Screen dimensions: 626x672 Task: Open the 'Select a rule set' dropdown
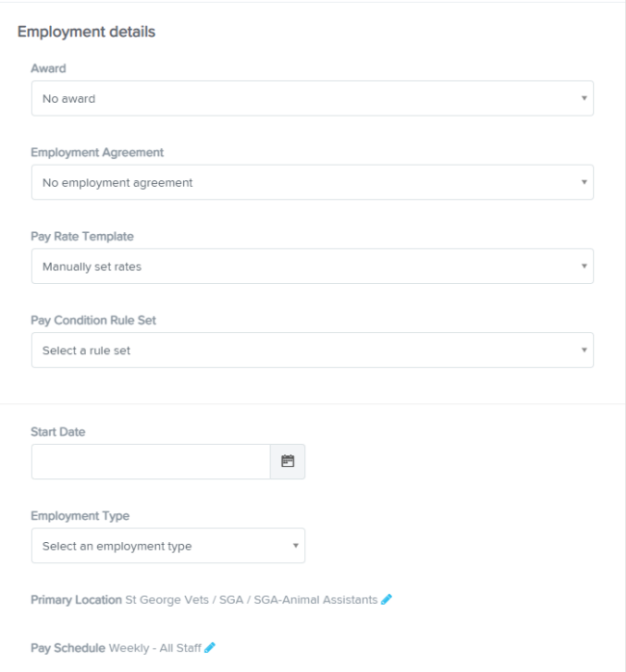click(313, 350)
